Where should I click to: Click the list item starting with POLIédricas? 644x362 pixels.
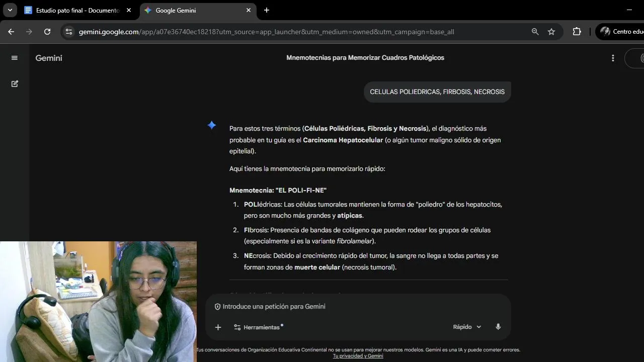click(373, 210)
